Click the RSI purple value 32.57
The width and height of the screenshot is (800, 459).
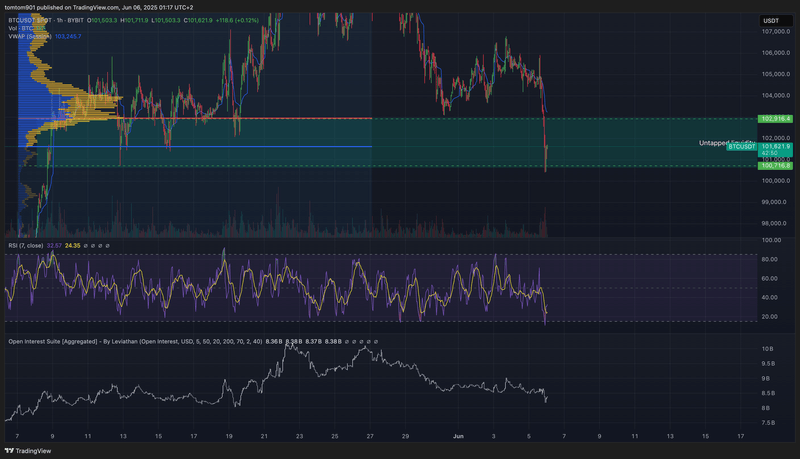point(54,246)
